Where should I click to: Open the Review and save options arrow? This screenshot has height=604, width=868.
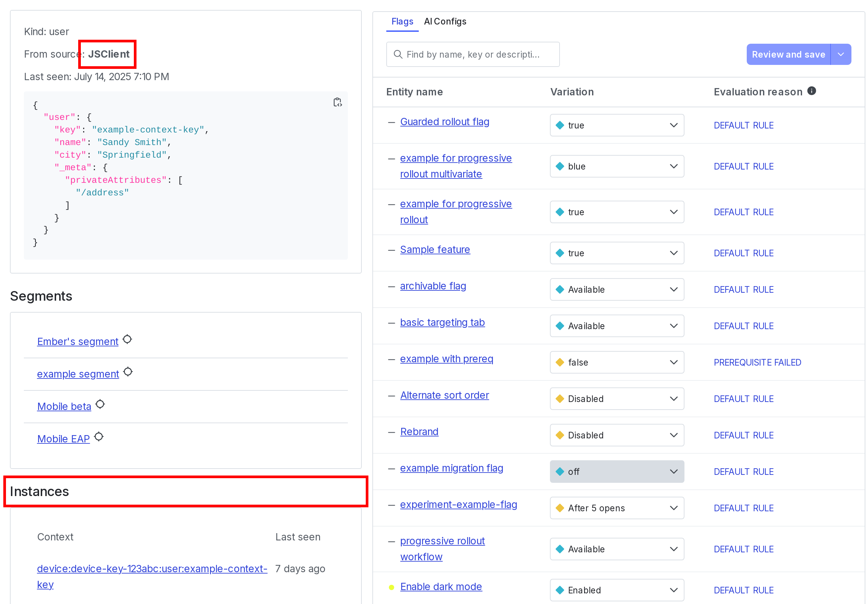(841, 54)
